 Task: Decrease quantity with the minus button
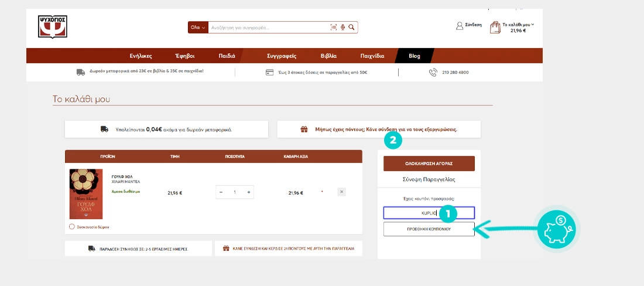pyautogui.click(x=221, y=192)
